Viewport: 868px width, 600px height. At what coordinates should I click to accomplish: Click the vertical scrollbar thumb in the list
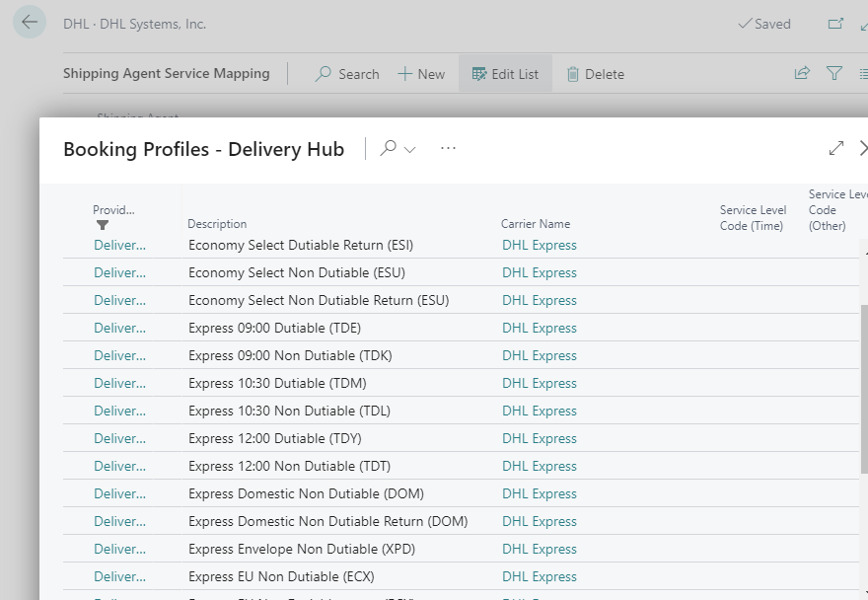tap(864, 389)
